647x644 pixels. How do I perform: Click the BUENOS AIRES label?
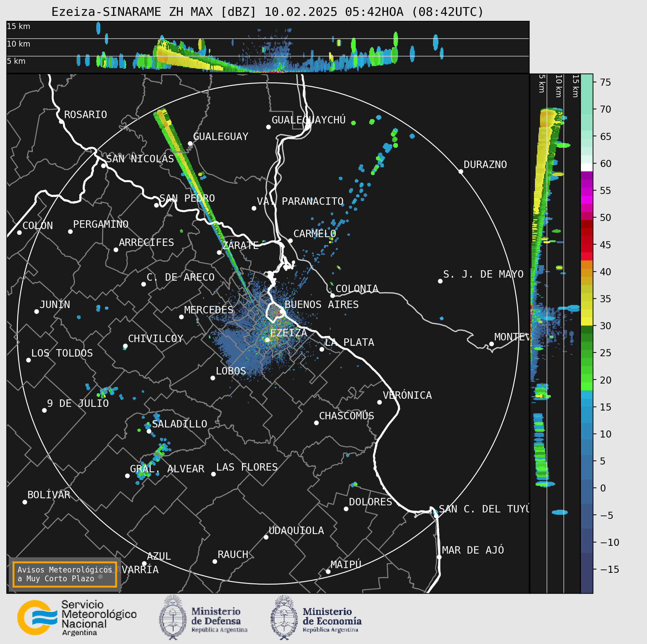tap(321, 305)
